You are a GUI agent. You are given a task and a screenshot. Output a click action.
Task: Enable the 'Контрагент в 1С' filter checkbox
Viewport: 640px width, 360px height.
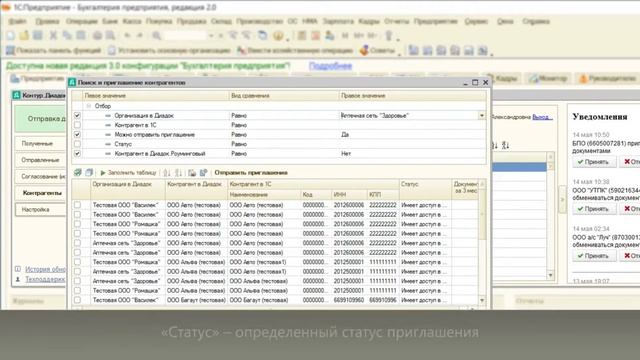click(x=77, y=125)
